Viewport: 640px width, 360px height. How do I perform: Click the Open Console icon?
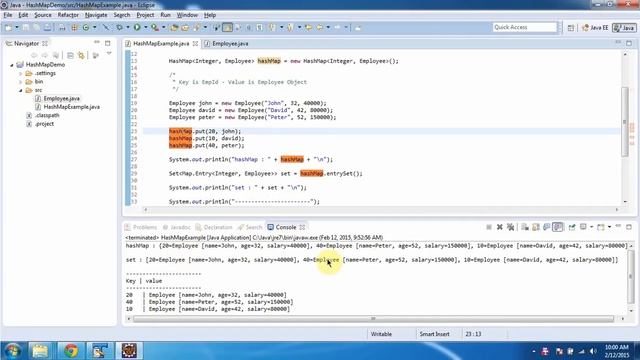click(x=600, y=227)
